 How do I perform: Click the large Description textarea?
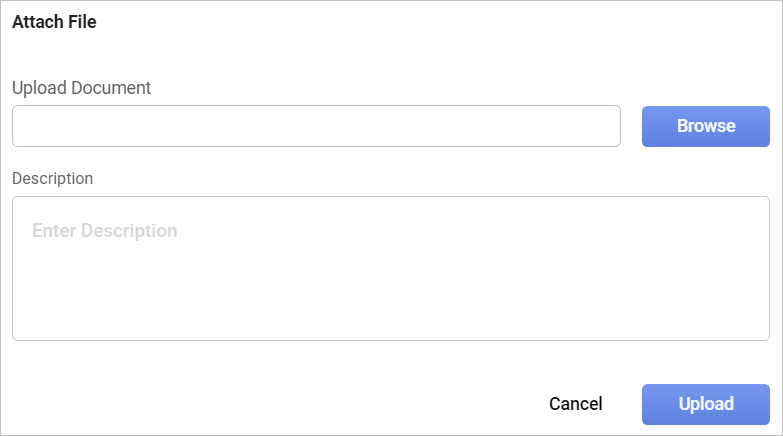point(390,268)
